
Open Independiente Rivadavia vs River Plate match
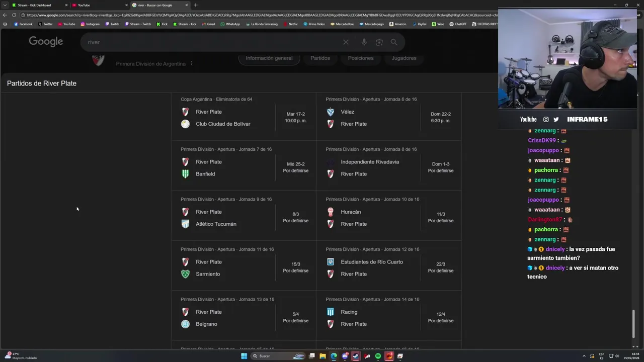[388, 165]
